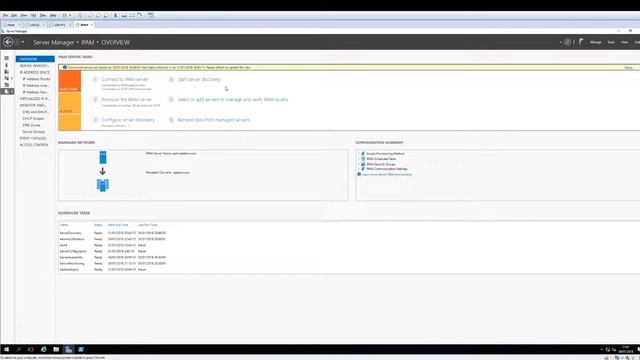Select OVERVIEW in IPAM navigation

coord(35,59)
